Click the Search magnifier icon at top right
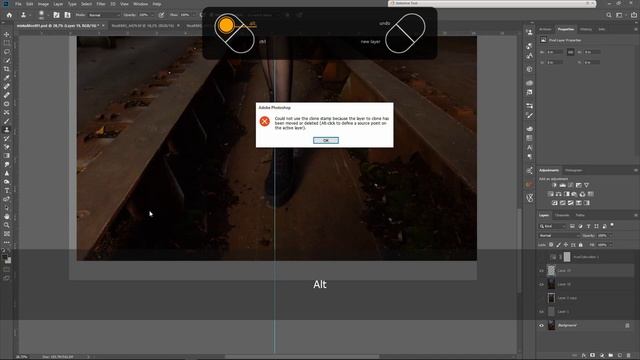Screen dimensions: 640x360 tap(609, 15)
